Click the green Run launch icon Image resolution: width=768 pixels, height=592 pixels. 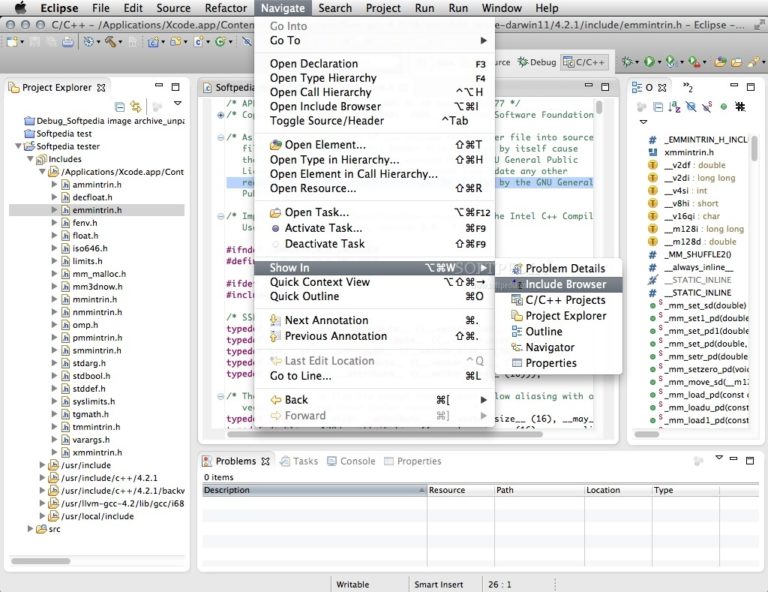point(649,62)
